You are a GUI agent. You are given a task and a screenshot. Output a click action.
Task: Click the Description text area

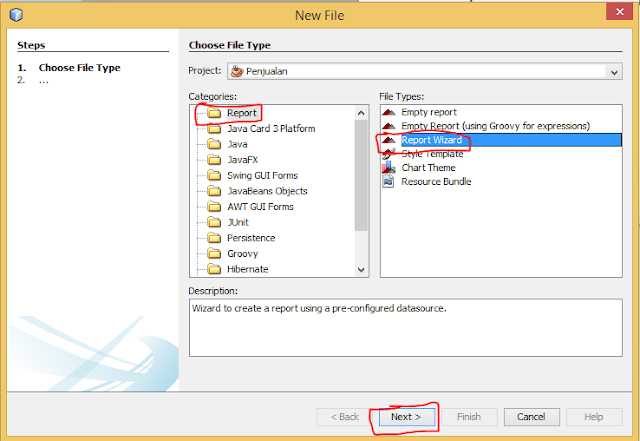pyautogui.click(x=405, y=328)
